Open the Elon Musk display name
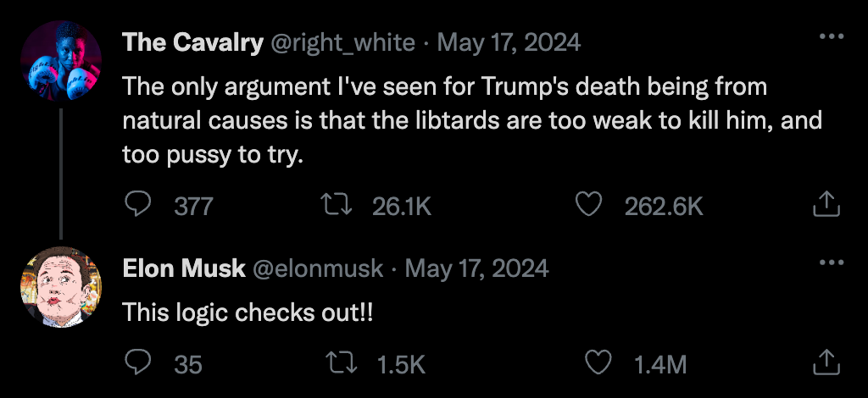868x398 pixels. pyautogui.click(x=184, y=268)
